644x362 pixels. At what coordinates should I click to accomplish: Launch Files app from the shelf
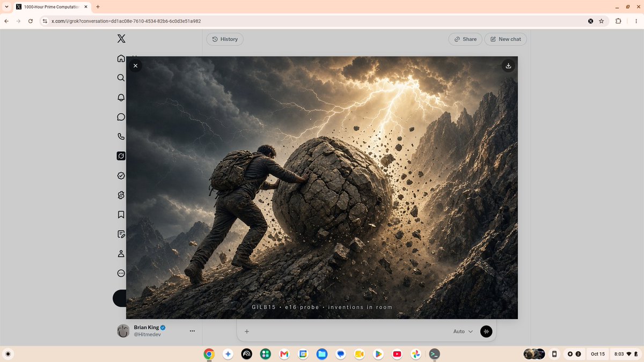321,354
